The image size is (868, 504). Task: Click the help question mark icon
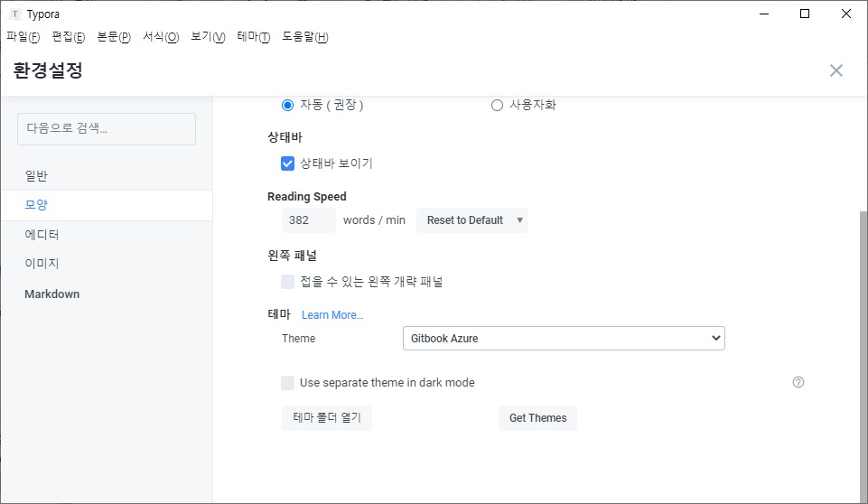(x=798, y=382)
